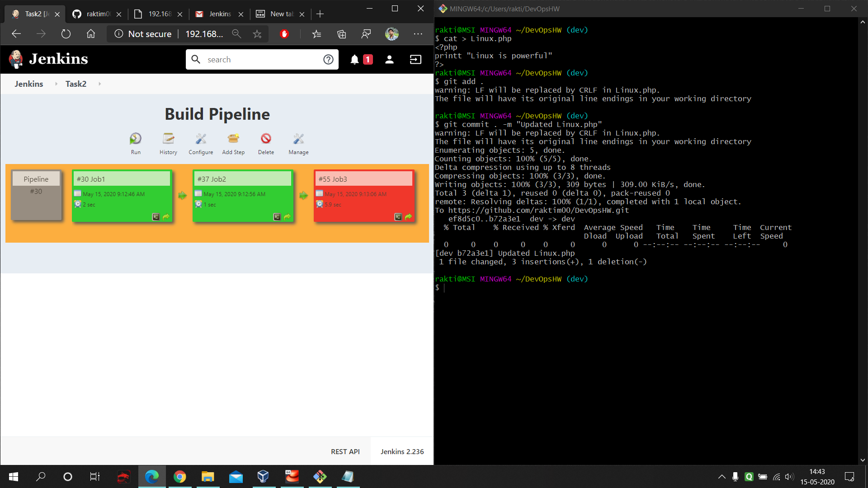Open console output for #55 Job3

coord(398,217)
